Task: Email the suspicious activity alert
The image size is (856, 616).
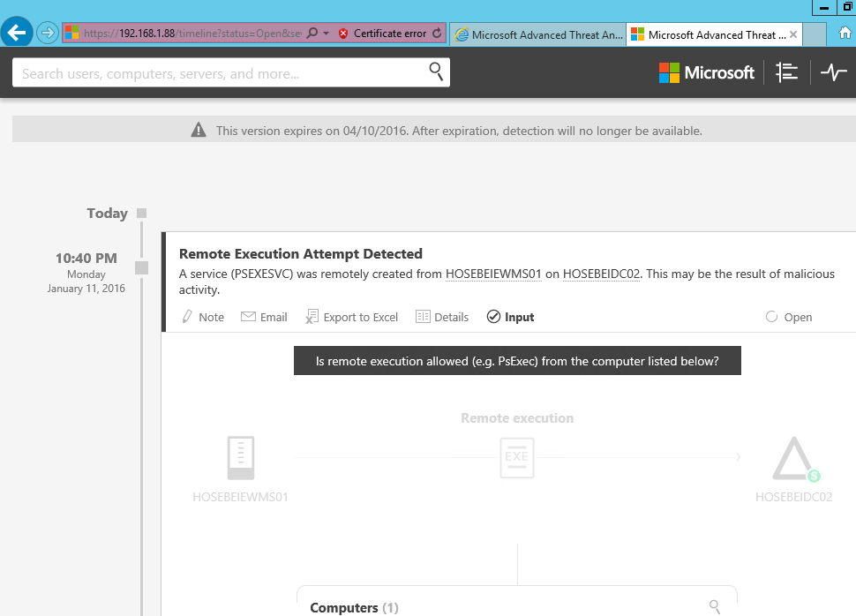Action: click(x=264, y=317)
